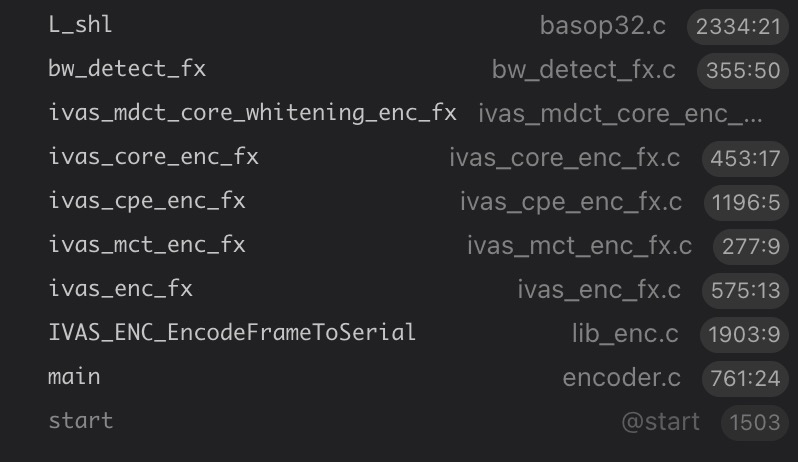The width and height of the screenshot is (798, 462).
Task: Open the bw_detect_fx.c file label
Action: [x=583, y=70]
